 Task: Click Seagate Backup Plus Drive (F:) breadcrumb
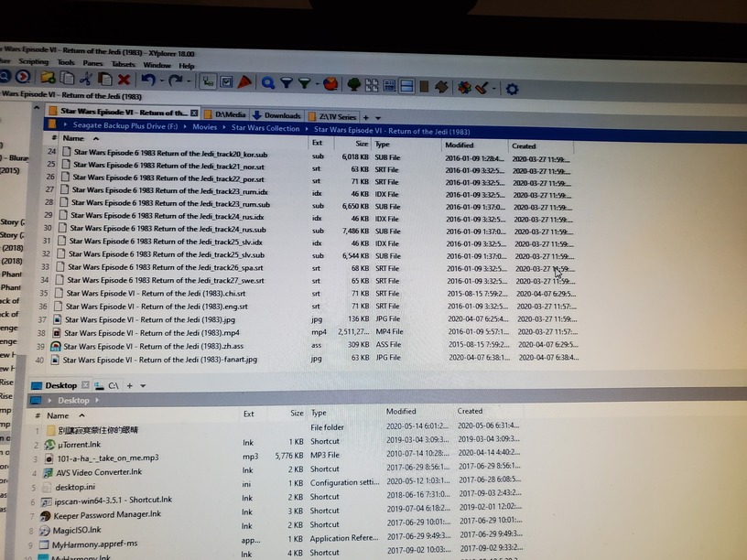click(125, 125)
